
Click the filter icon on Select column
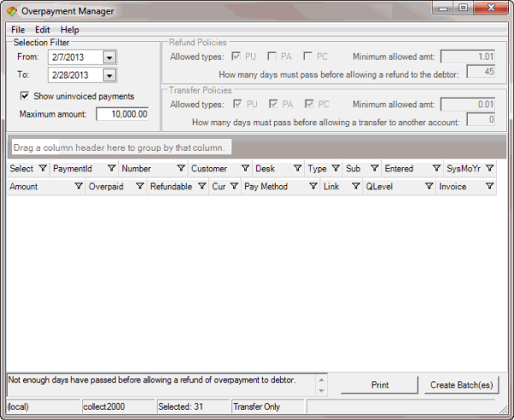tap(43, 169)
